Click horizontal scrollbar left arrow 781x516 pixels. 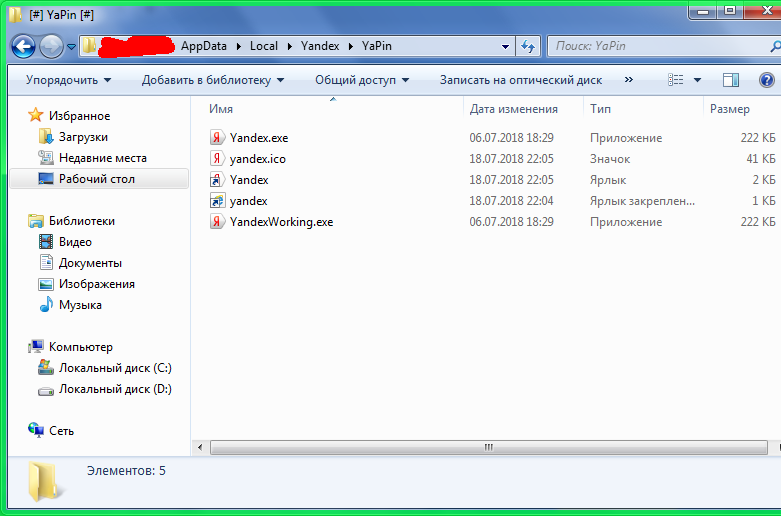click(200, 447)
